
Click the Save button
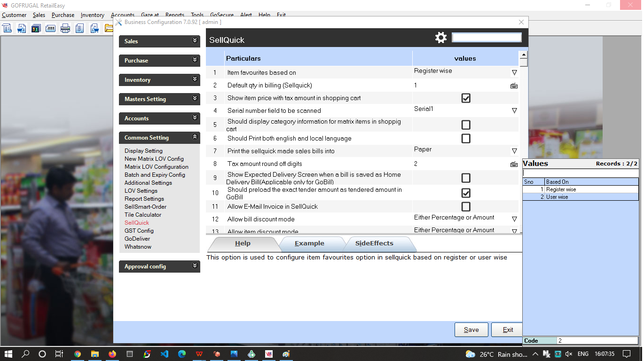pos(471,330)
